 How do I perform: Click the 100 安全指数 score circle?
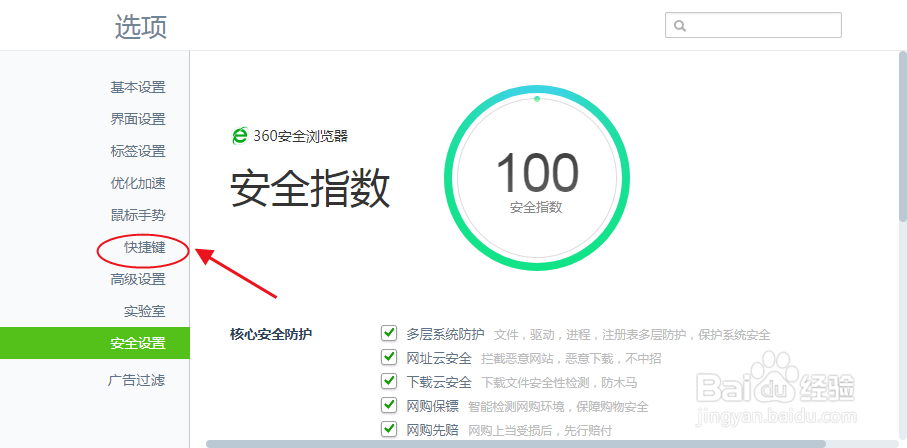tap(537, 178)
